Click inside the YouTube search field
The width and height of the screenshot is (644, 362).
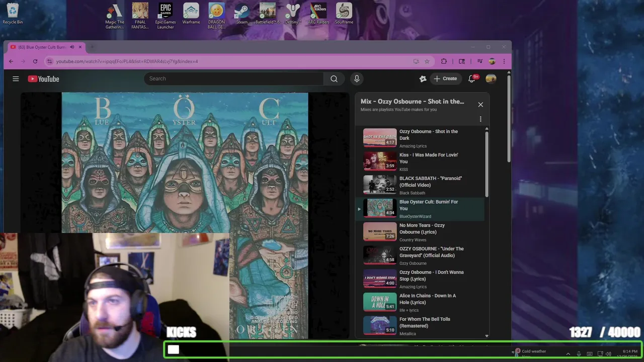pos(234,78)
